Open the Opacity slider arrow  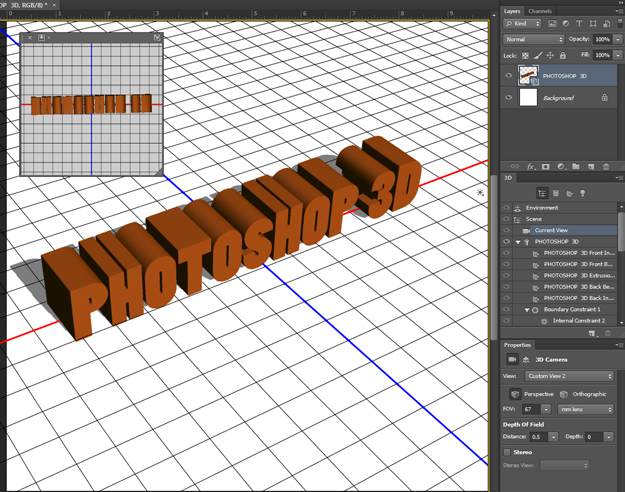pyautogui.click(x=618, y=39)
